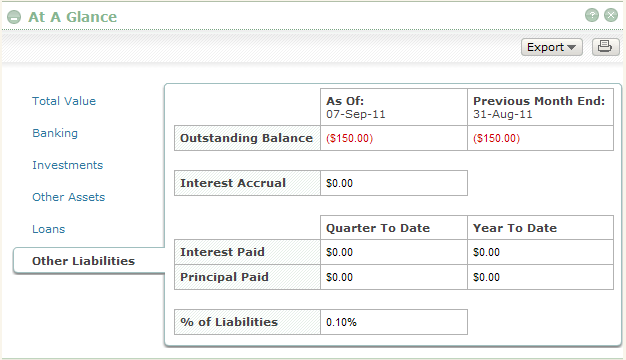Select the As Of outstanding balance amount

(x=349, y=138)
